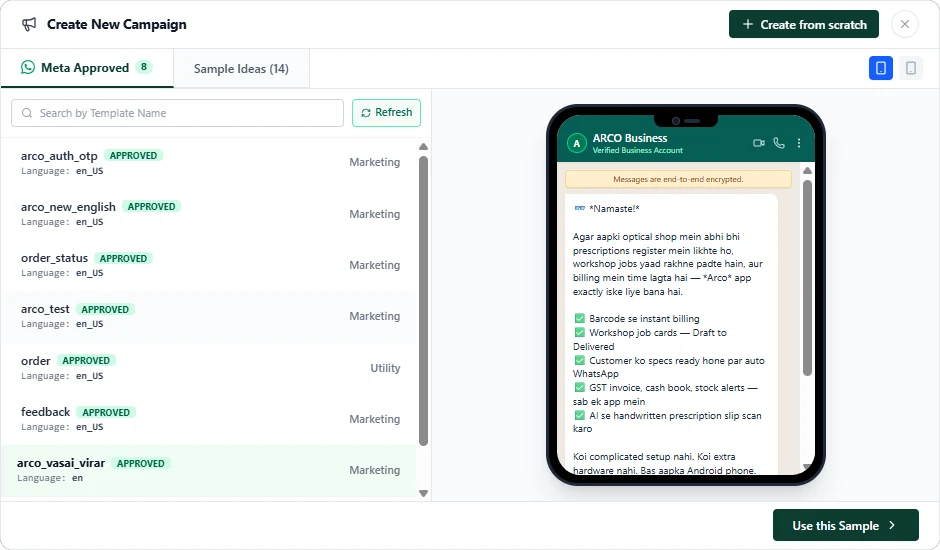
Task: Click the magnifier icon in the search field
Action: (x=27, y=113)
